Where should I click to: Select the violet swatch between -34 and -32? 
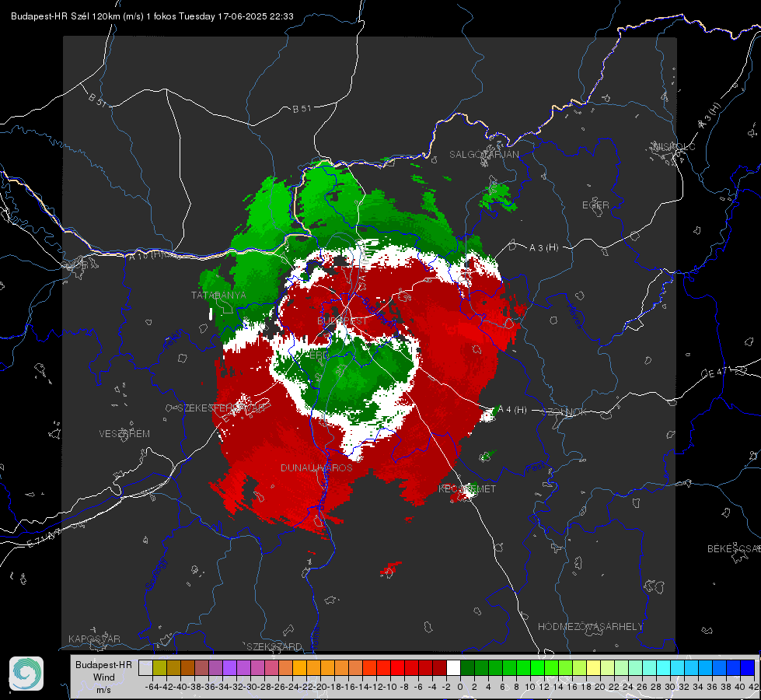(229, 667)
